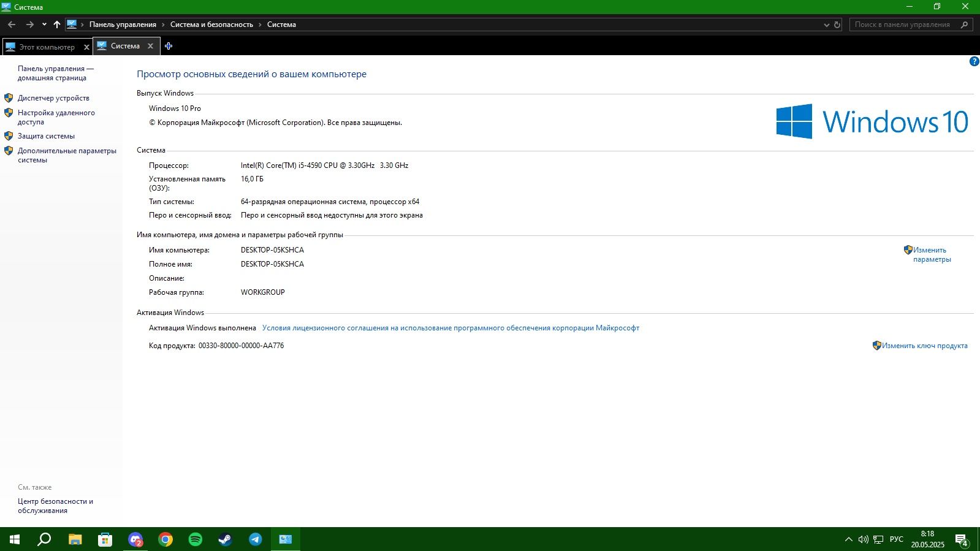980x551 pixels.
Task: Open the Microsoft license terms link
Action: click(450, 328)
